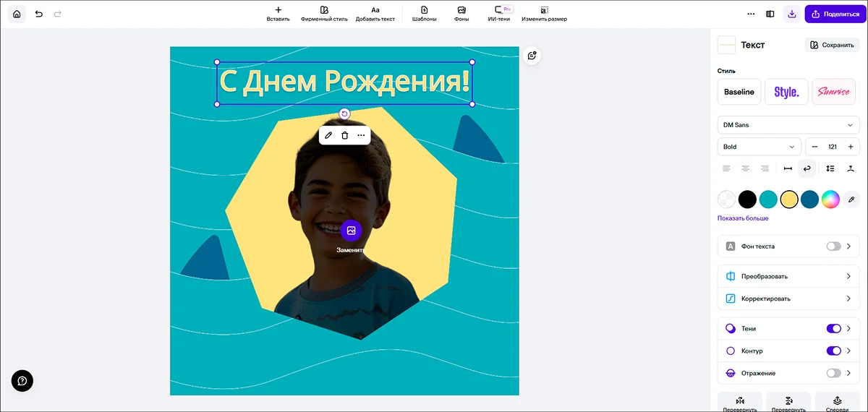Pick the teal color swatch
Screen dimensions: 868x412
tap(768, 199)
